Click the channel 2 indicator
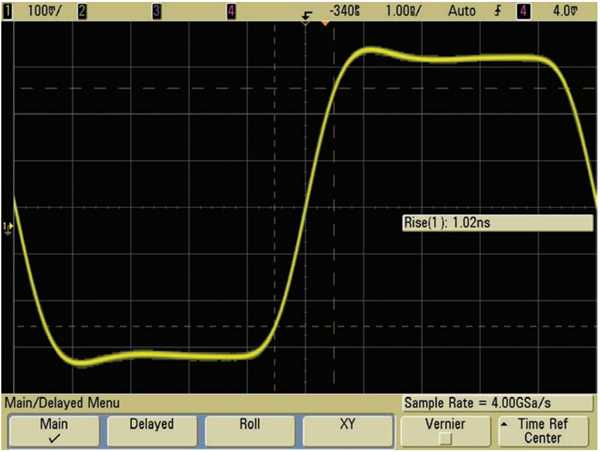 (x=82, y=11)
